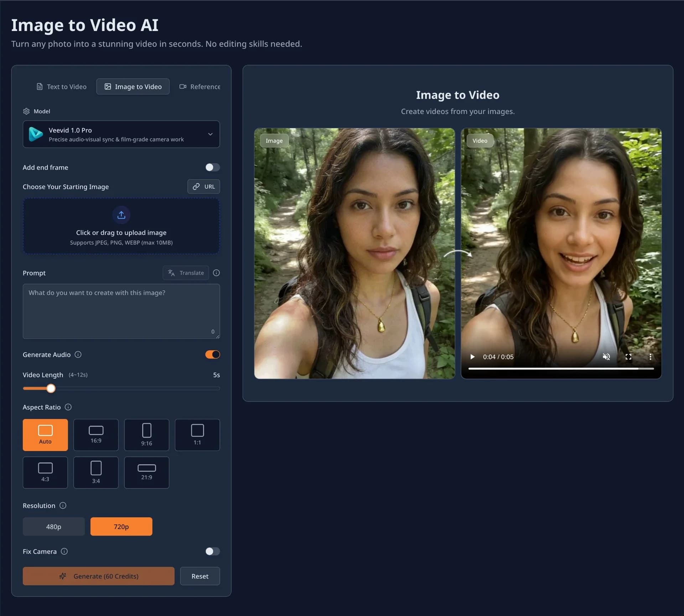This screenshot has width=684, height=616.
Task: Click the info icon next to Generate Audio
Action: click(x=78, y=354)
